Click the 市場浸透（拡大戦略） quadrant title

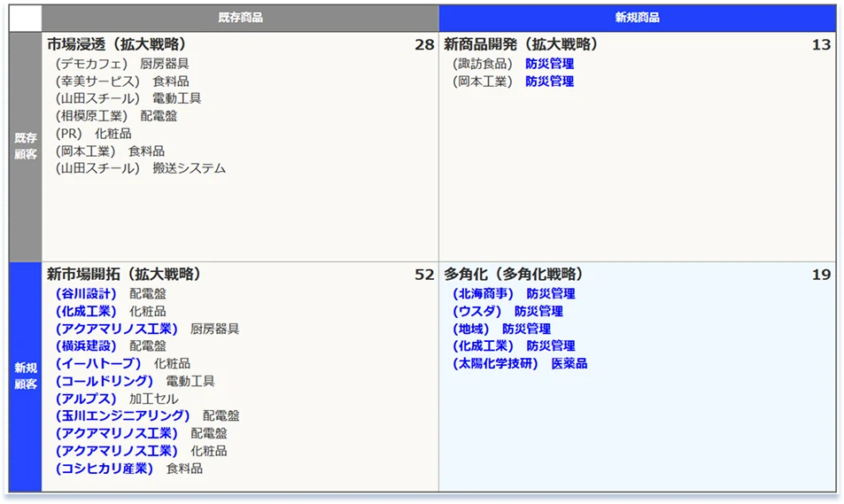pos(116,44)
